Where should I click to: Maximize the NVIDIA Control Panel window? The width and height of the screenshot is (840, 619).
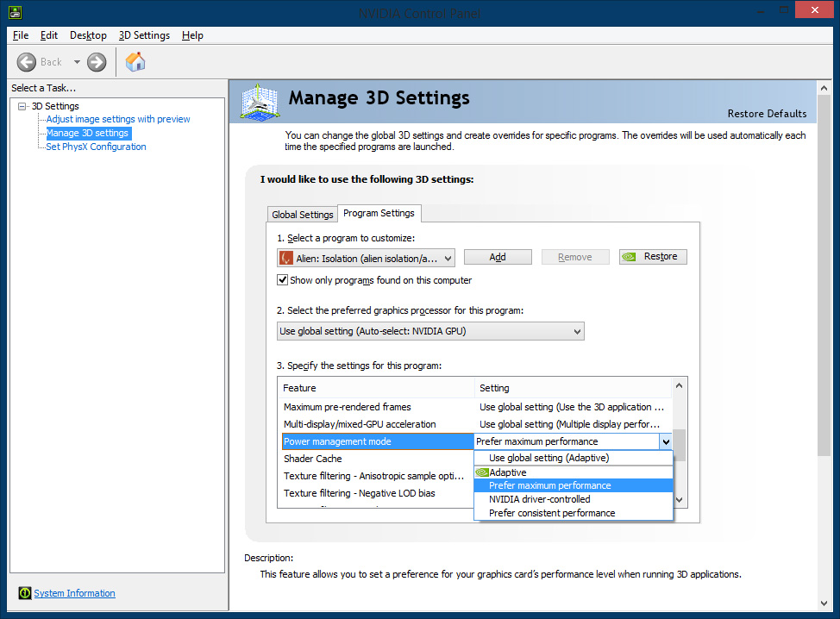[784, 9]
